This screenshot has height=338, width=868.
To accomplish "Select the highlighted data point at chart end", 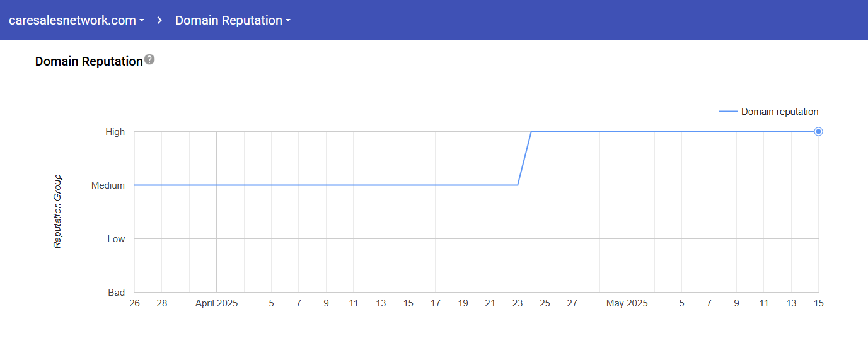I will coord(818,131).
